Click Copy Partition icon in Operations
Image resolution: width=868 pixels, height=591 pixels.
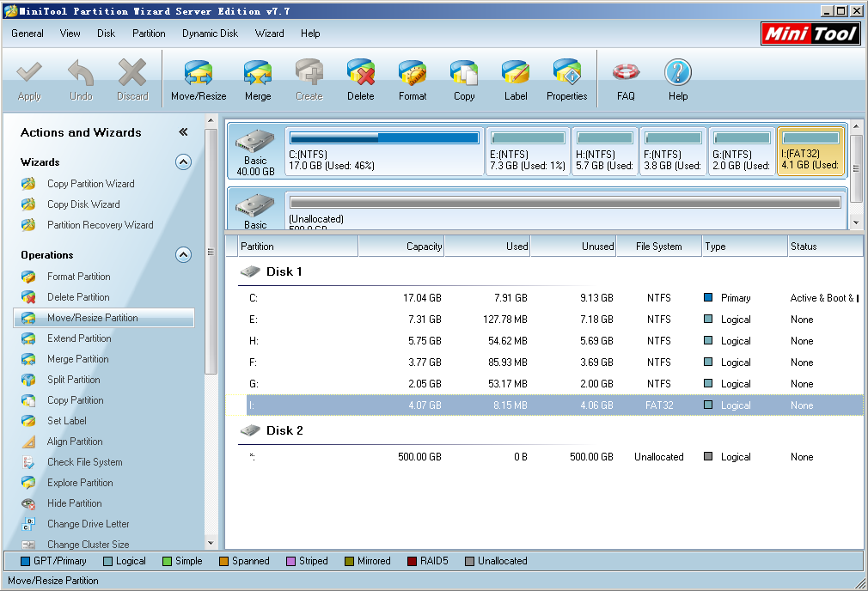(28, 400)
